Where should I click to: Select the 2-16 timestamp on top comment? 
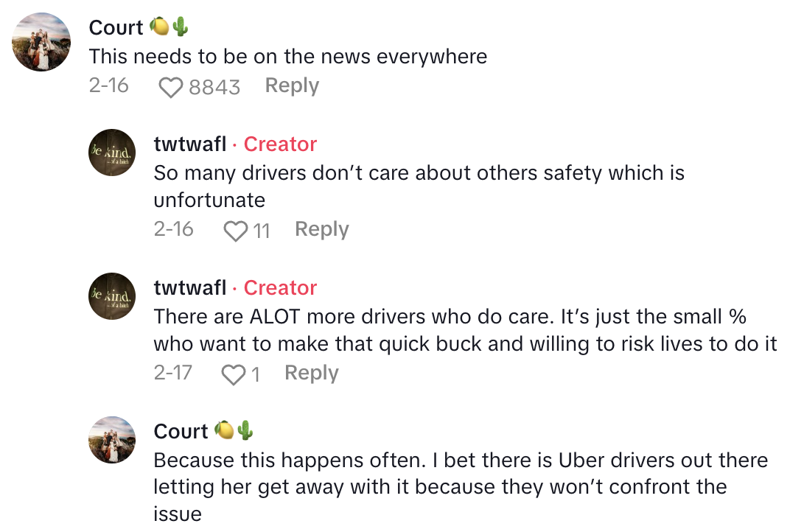(110, 86)
